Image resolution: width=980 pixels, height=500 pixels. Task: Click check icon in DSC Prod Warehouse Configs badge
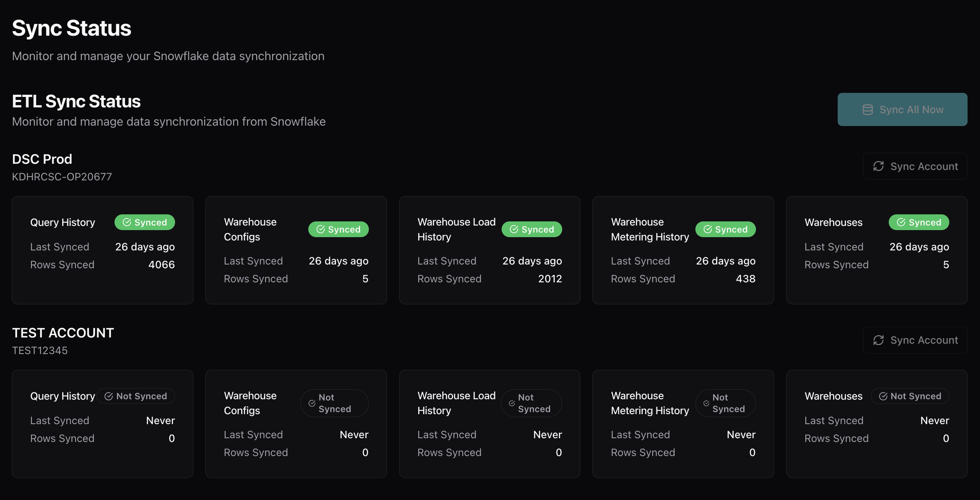[321, 229]
